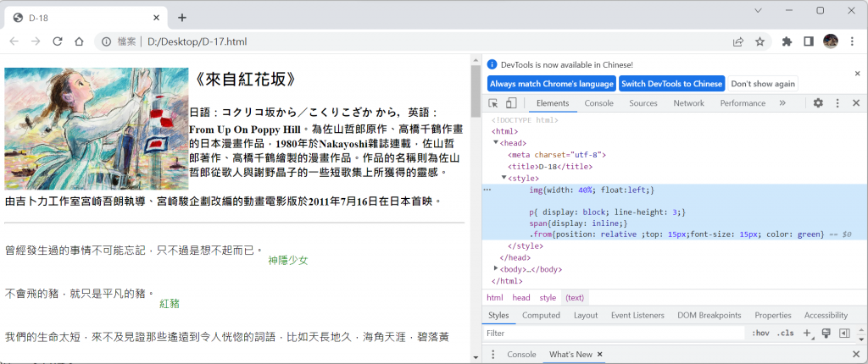Image resolution: width=868 pixels, height=364 pixels.
Task: Open the Network panel
Action: tap(688, 103)
